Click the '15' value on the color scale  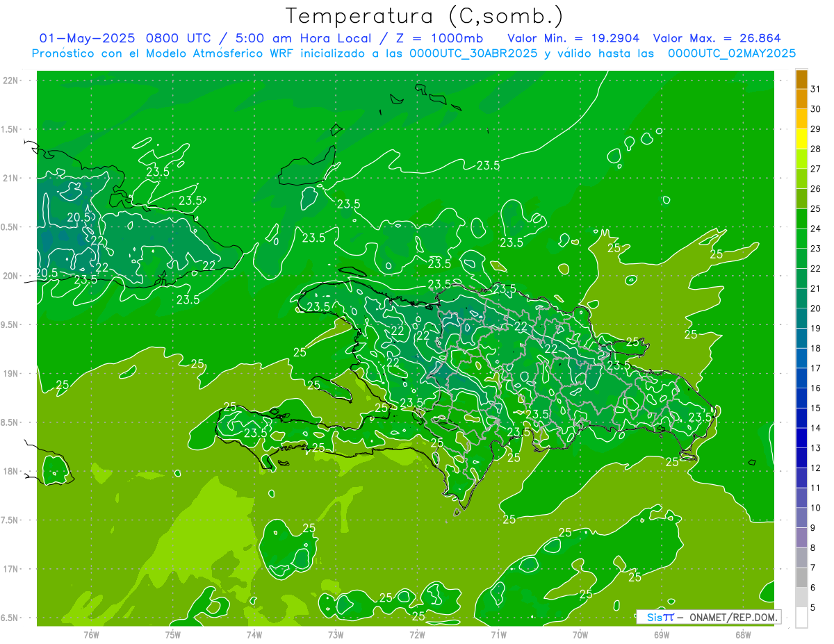(816, 408)
